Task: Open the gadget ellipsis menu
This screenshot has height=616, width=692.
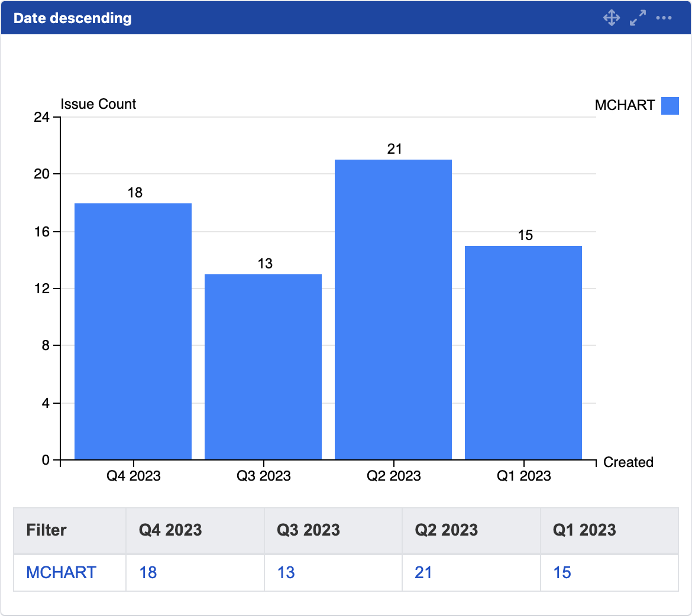Action: coord(664,18)
